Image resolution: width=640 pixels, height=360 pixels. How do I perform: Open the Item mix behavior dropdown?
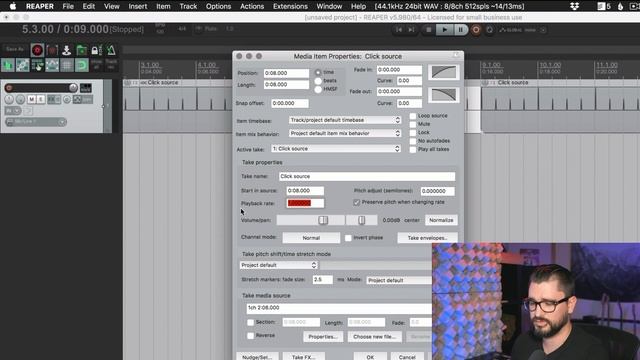[x=345, y=133]
